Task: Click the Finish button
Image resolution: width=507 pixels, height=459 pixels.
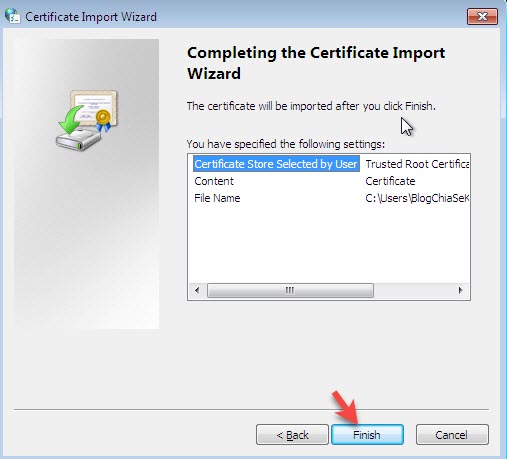Action: [x=367, y=435]
